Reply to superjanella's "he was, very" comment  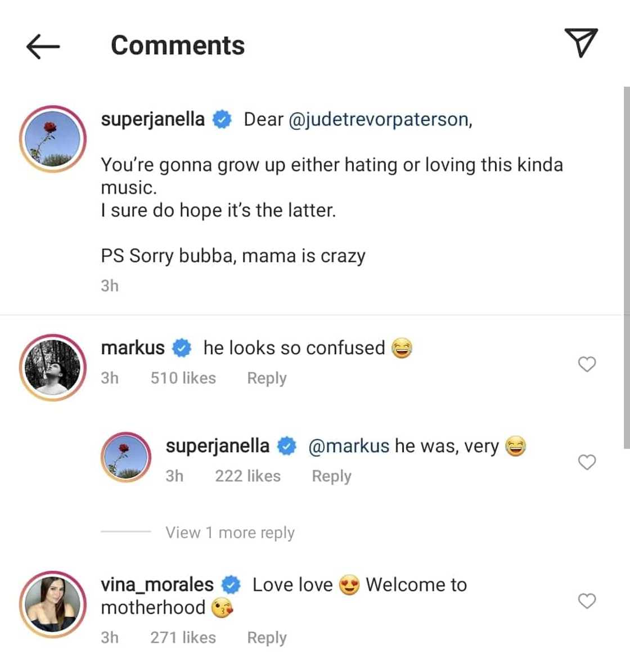[x=331, y=476]
